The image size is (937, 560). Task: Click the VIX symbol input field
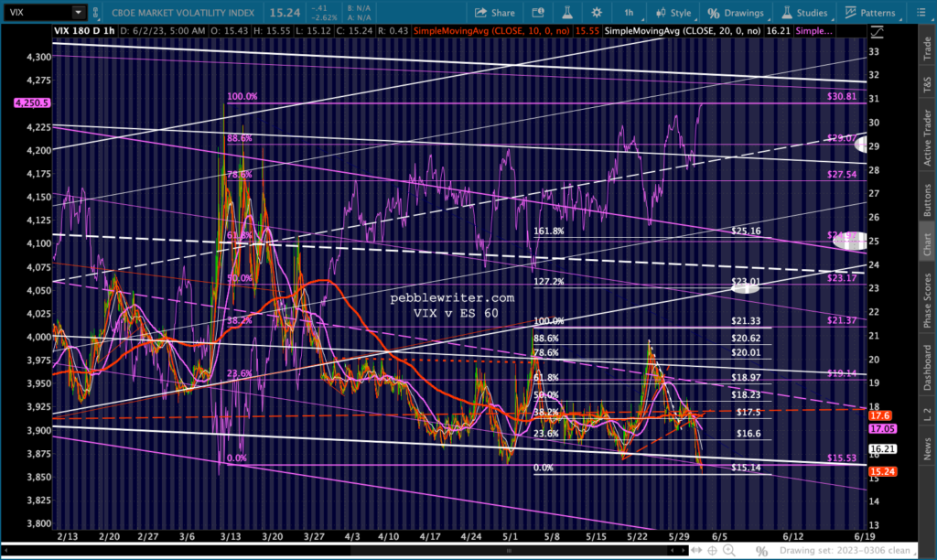click(x=37, y=13)
